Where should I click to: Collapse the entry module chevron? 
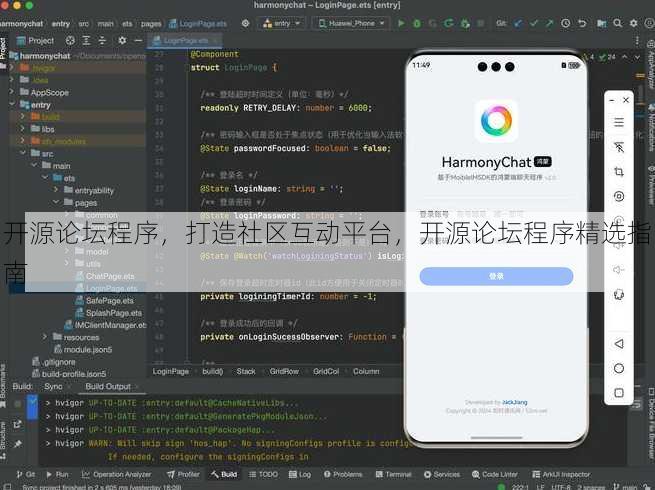click(12, 104)
